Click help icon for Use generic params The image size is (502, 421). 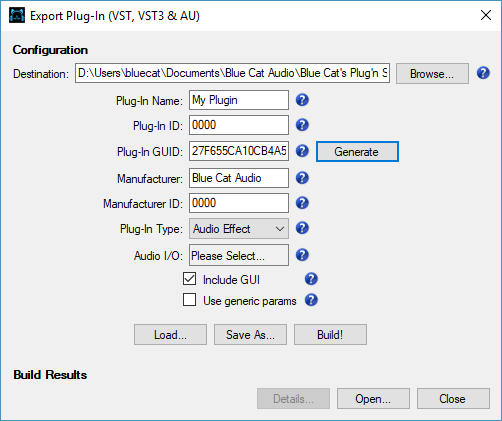click(x=311, y=300)
